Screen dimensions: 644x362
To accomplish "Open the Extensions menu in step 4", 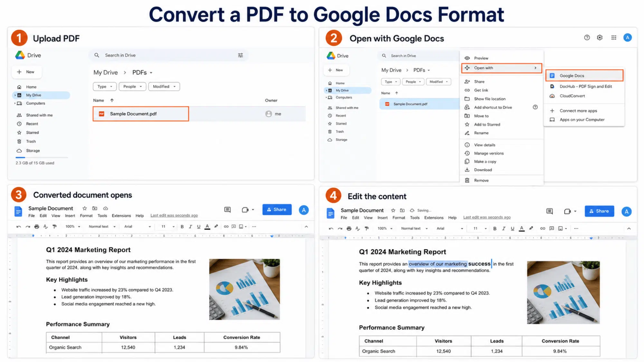I will [434, 218].
